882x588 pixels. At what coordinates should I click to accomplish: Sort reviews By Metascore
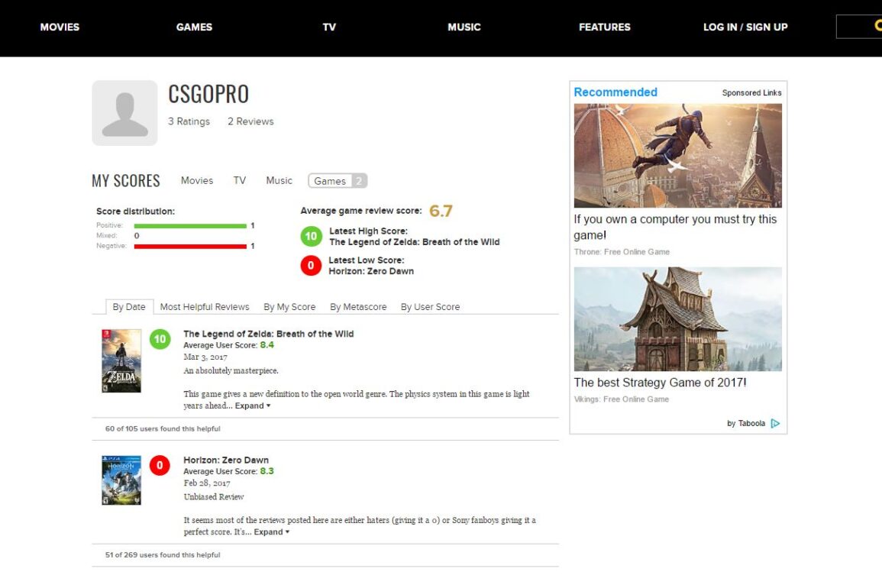point(358,307)
